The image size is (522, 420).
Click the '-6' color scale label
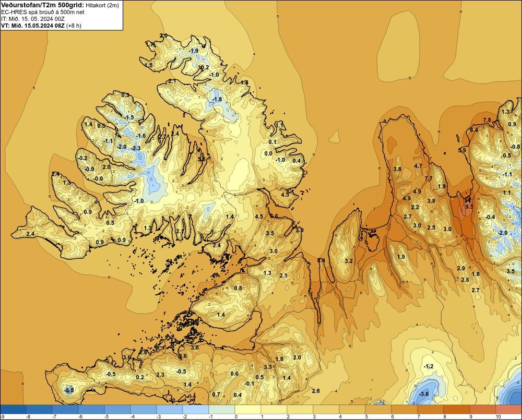coord(80,417)
